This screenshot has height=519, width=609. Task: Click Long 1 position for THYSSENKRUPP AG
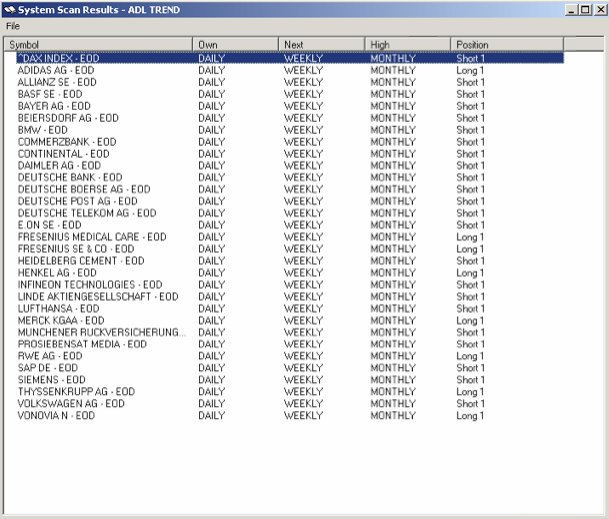(470, 392)
